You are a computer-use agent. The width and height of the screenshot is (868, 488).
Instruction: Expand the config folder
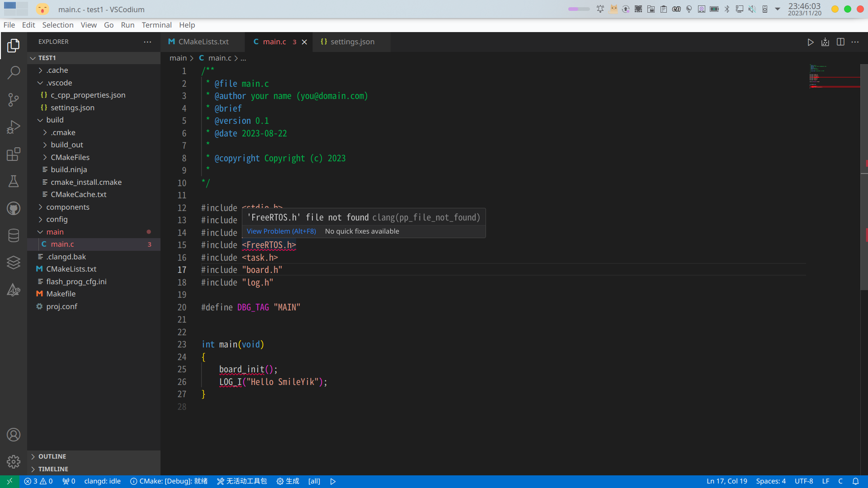94,219
